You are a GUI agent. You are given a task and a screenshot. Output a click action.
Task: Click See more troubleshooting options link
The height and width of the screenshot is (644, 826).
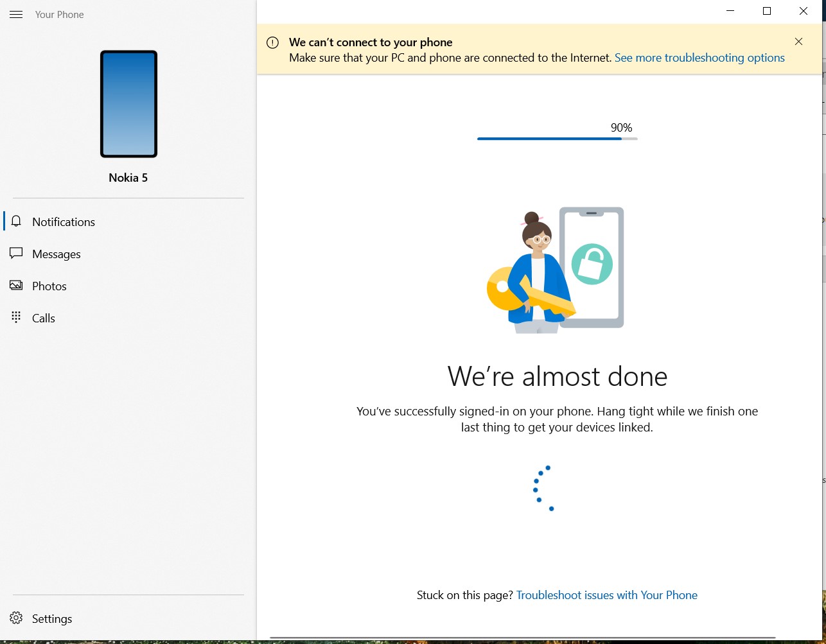click(x=699, y=58)
